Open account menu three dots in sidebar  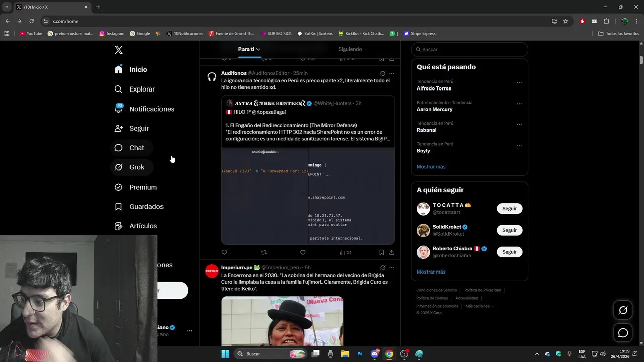point(190,331)
